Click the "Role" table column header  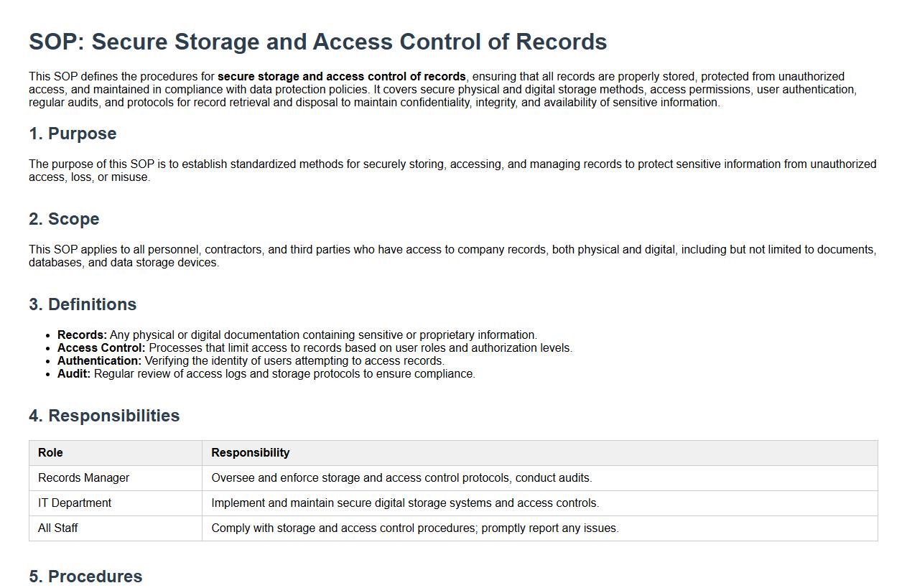coord(50,453)
